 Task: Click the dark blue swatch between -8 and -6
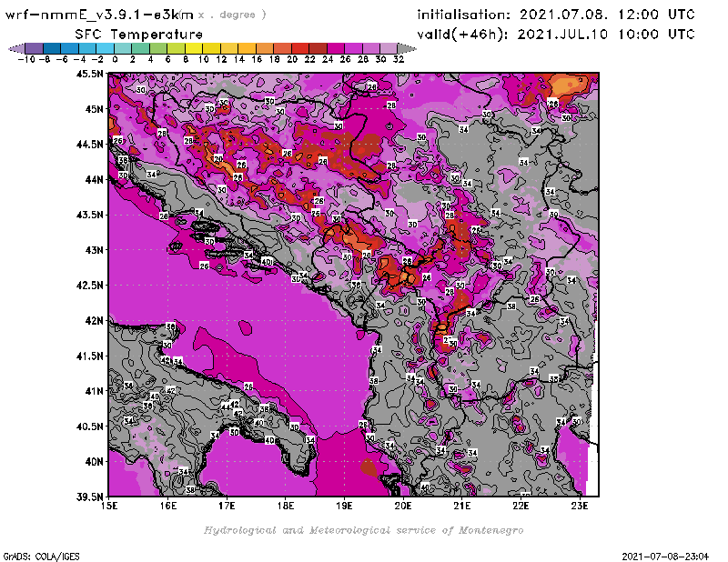(x=52, y=48)
